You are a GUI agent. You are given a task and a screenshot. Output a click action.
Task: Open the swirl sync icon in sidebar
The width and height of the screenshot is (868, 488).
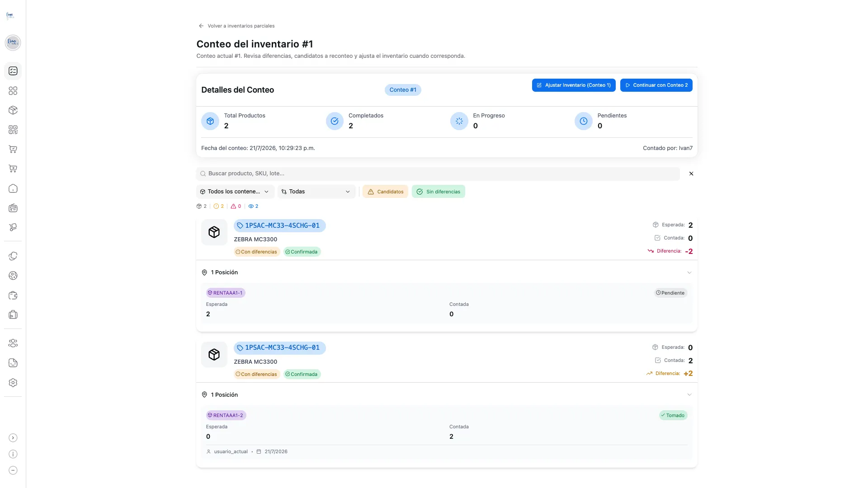[13, 256]
